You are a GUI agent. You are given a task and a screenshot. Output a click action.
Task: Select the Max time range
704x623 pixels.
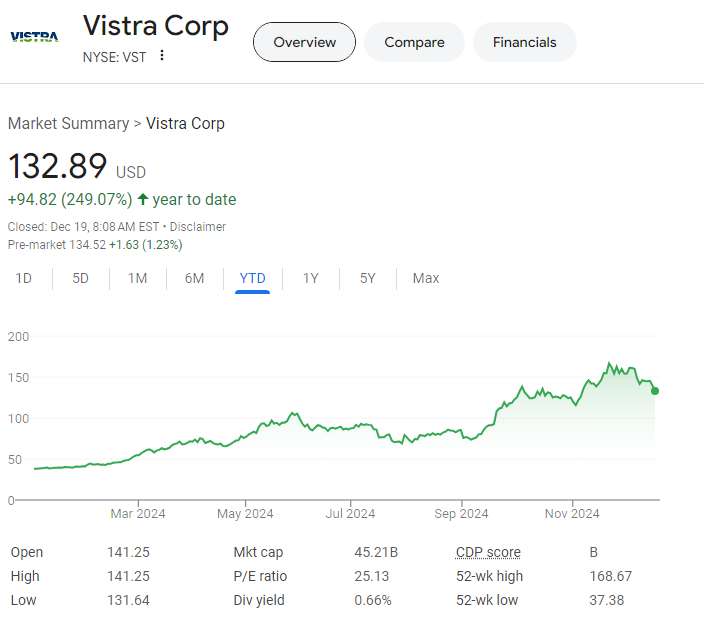pyautogui.click(x=426, y=278)
